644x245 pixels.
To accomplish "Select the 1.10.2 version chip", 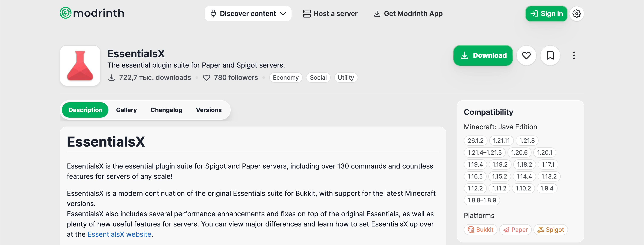I will (x=523, y=188).
